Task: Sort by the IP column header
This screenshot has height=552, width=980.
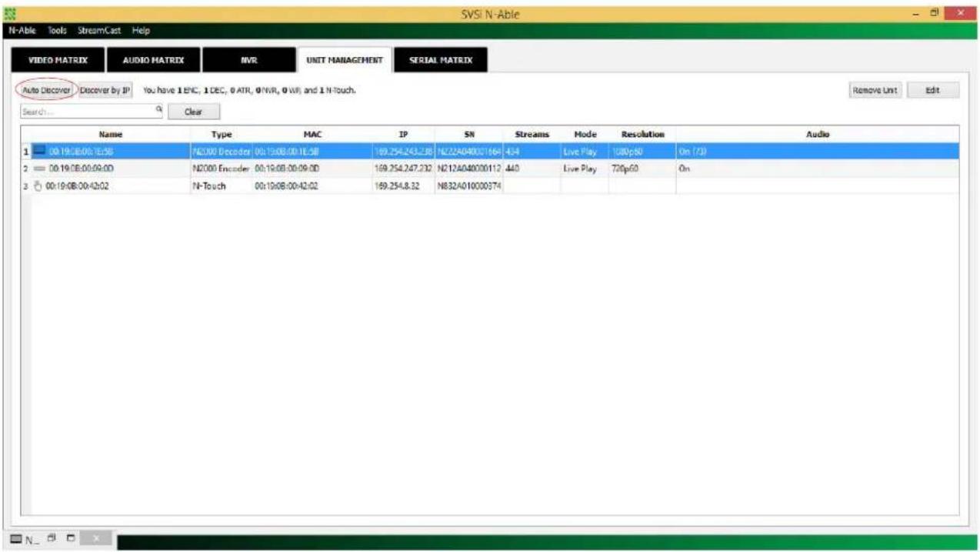Action: click(403, 134)
